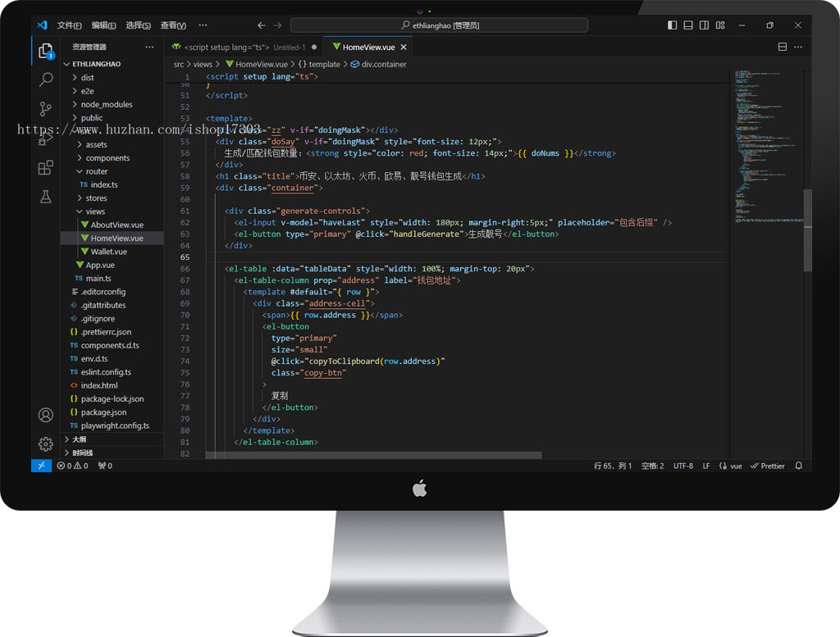Open the 编辑(E) menu
Screen dimensions: 840x637
coord(103,25)
